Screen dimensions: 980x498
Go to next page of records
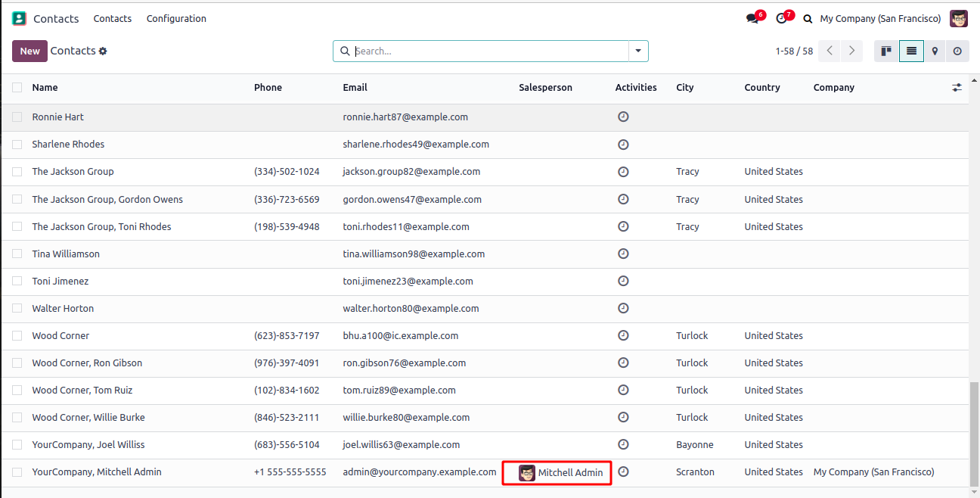851,51
